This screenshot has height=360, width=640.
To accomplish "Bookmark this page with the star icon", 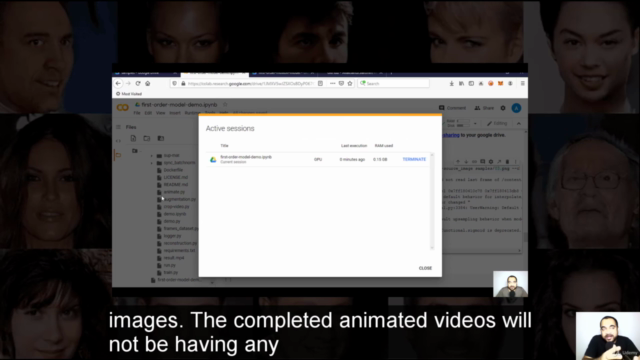I will point(350,83).
